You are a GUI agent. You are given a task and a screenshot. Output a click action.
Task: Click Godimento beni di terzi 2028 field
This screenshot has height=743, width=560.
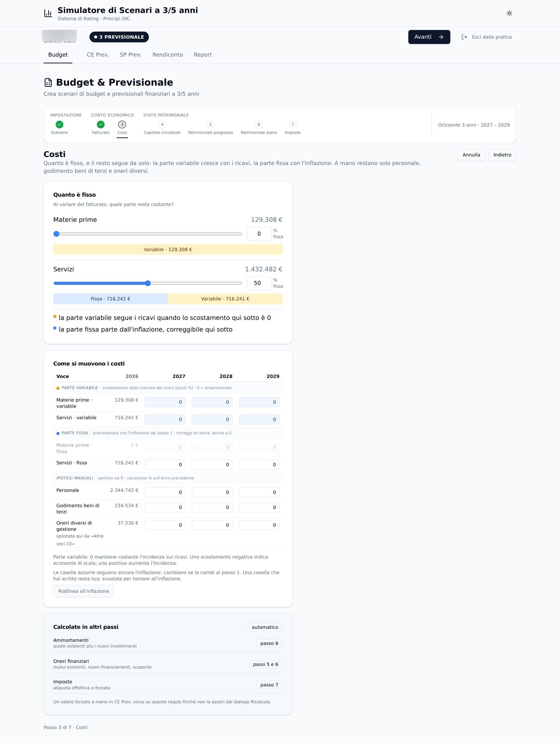pos(212,507)
